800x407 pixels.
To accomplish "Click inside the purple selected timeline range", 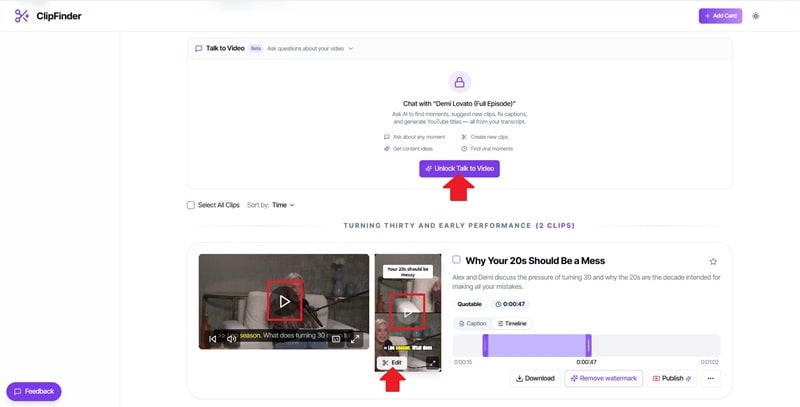I will click(537, 345).
